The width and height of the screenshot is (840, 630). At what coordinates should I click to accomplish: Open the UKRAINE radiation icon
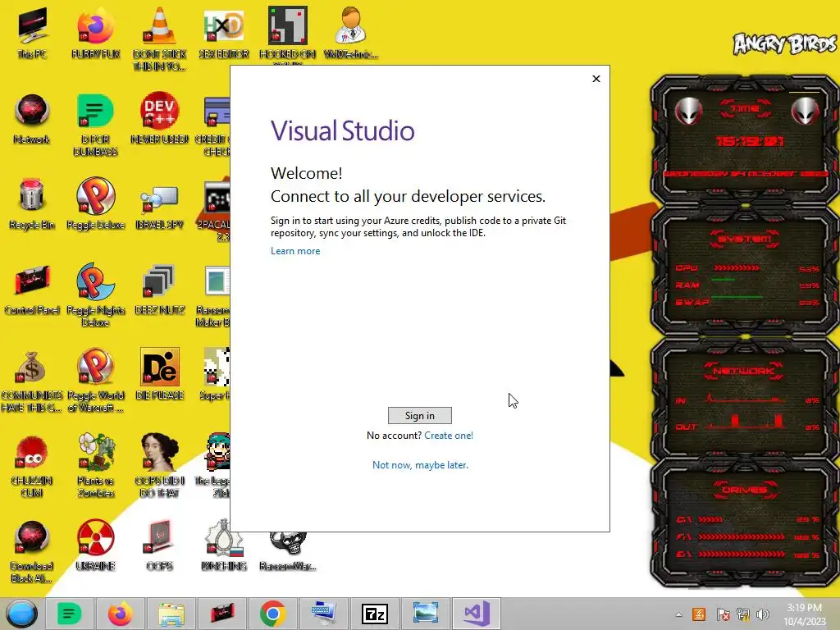[95, 546]
